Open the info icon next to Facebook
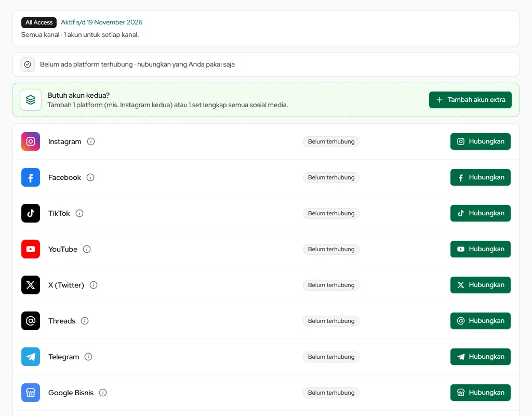The width and height of the screenshot is (532, 416). tap(90, 177)
